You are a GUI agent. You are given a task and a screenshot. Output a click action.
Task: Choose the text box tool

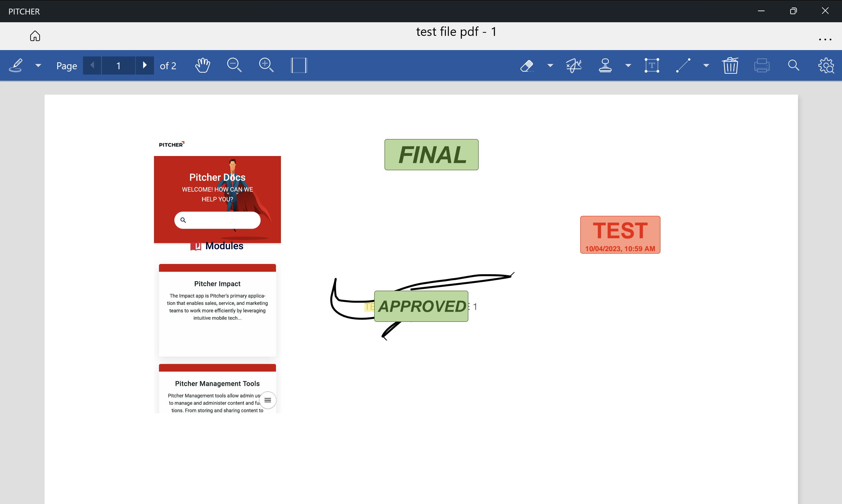click(x=652, y=65)
